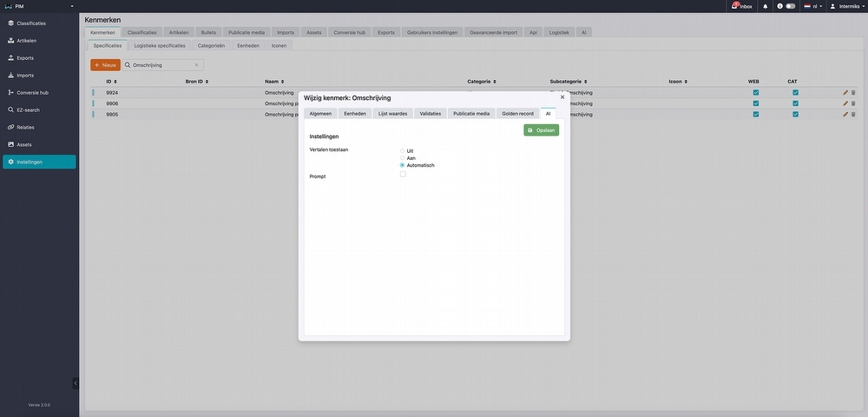The height and width of the screenshot is (417, 868).
Task: Click the info icon in top bar
Action: (779, 6)
